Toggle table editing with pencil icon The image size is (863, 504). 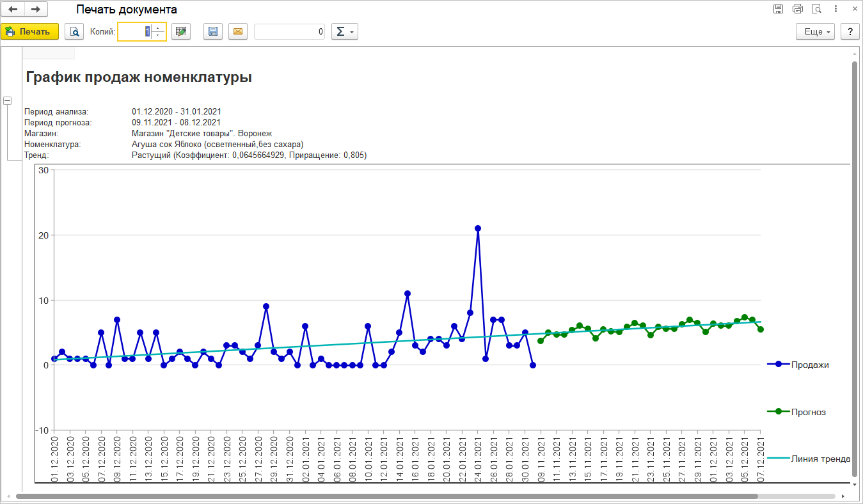tap(182, 31)
